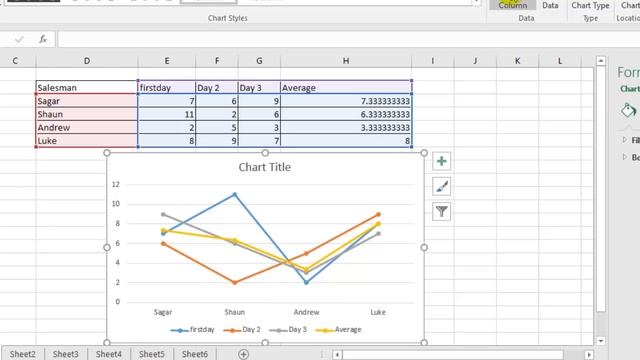Open Chart Elements plus button
640x360 pixels.
tap(441, 161)
